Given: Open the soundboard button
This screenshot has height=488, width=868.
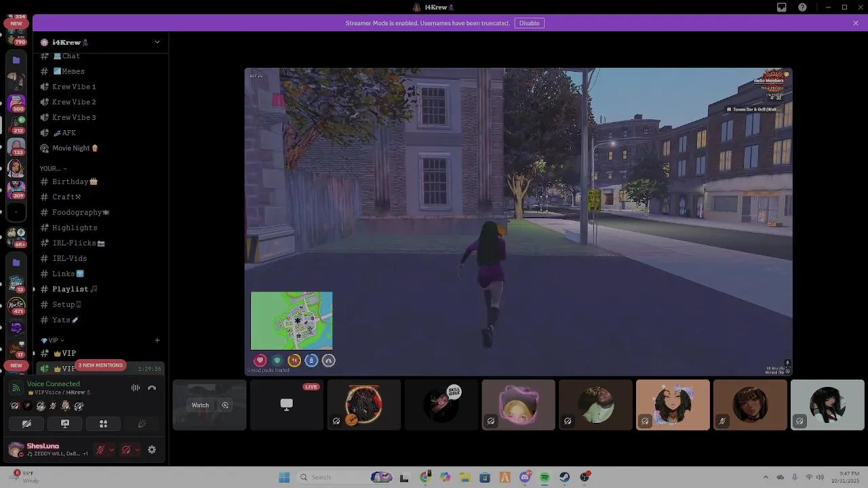Looking at the screenshot, I should tap(142, 424).
